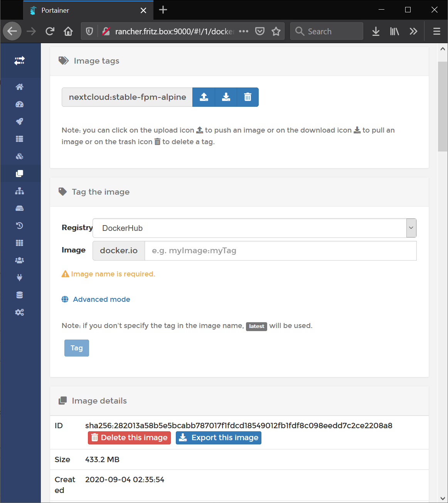The height and width of the screenshot is (503, 448).
Task: Click the latest tag badge
Action: [x=256, y=326]
